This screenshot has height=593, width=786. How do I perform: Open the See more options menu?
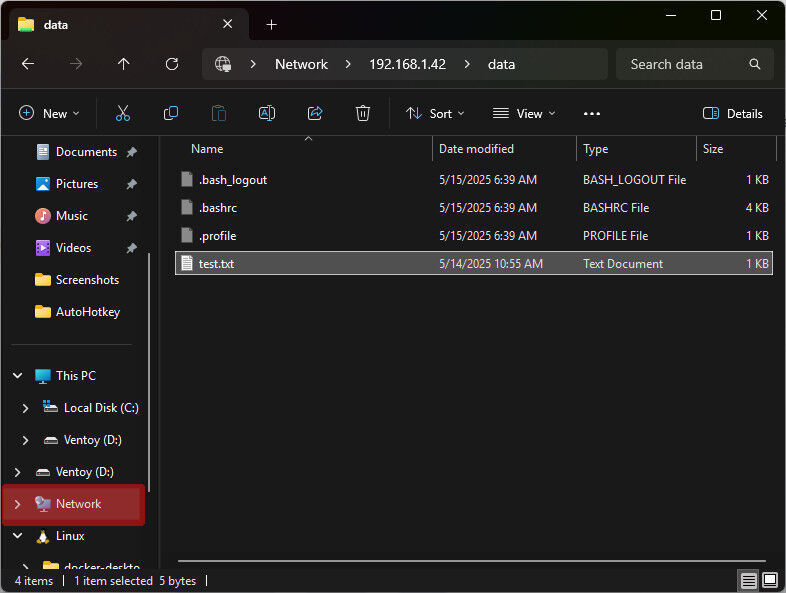click(592, 114)
